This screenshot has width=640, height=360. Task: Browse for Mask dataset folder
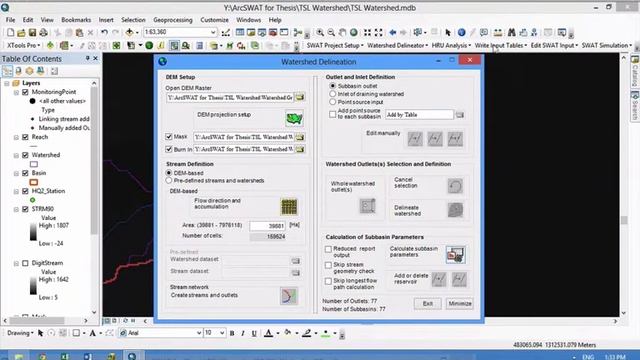(300, 137)
